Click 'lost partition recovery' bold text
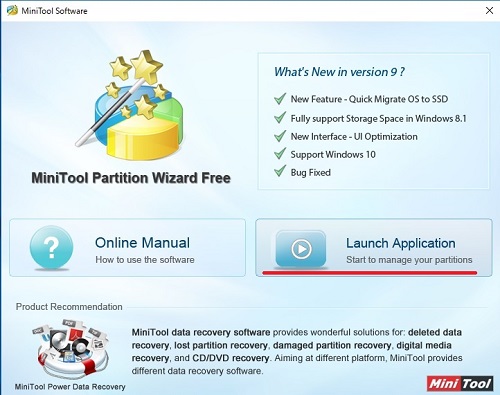The height and width of the screenshot is (395, 500). (220, 345)
